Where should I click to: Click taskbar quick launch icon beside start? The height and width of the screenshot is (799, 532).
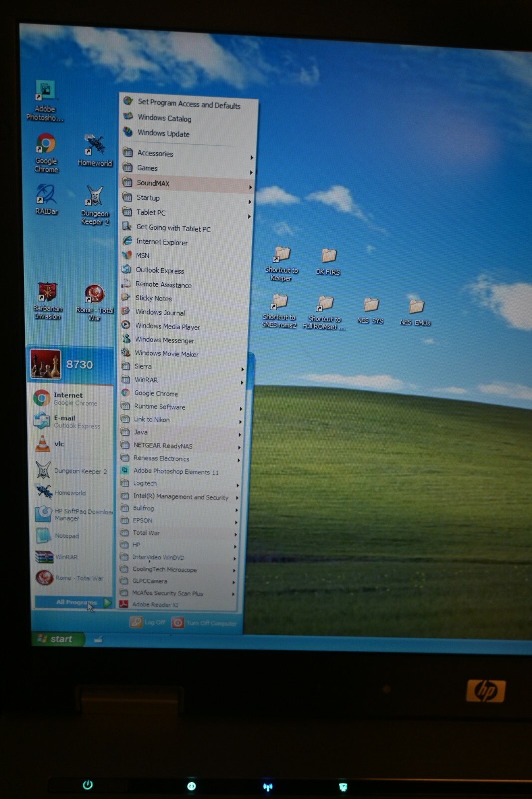98,639
